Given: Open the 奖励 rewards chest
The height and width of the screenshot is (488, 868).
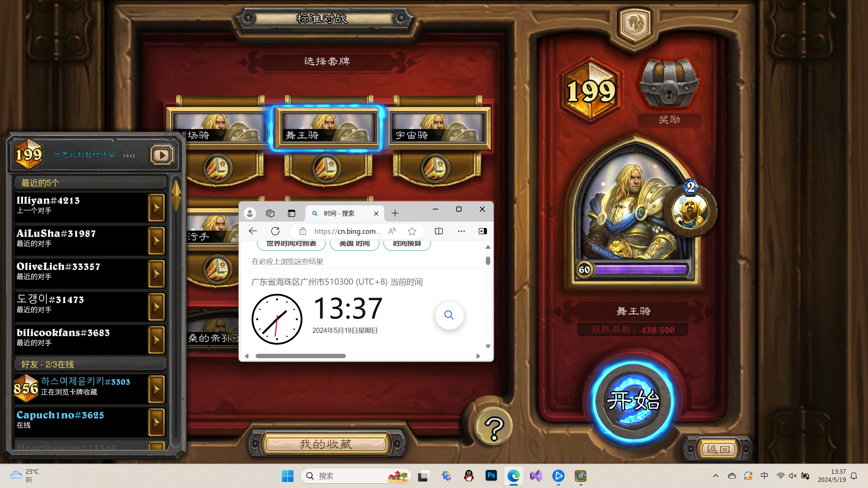Looking at the screenshot, I should [x=669, y=84].
